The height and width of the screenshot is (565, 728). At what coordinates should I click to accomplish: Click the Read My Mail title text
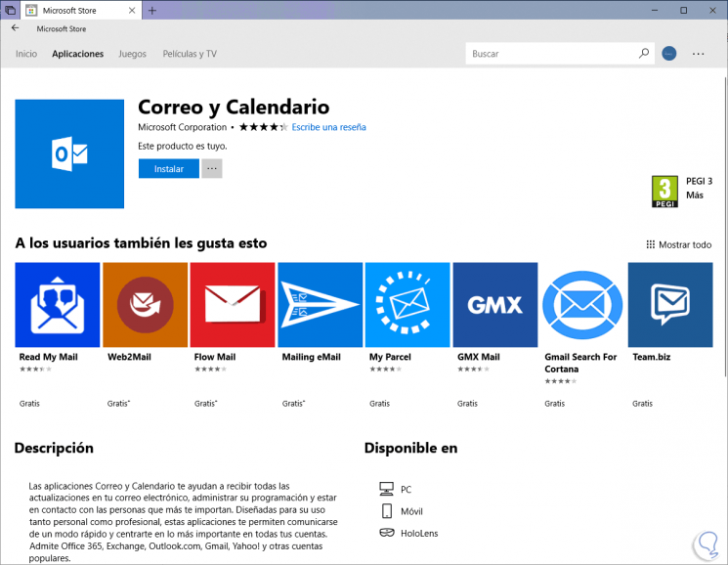[48, 357]
